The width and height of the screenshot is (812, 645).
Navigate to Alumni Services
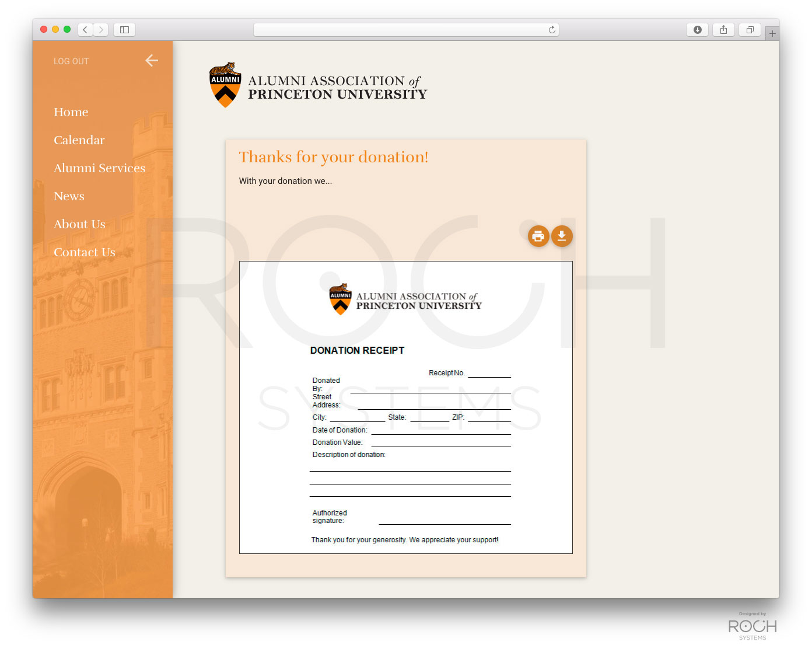[99, 168]
